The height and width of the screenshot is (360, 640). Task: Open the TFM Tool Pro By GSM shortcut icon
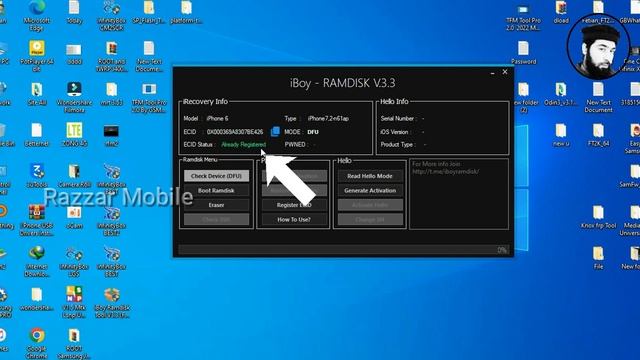click(149, 97)
